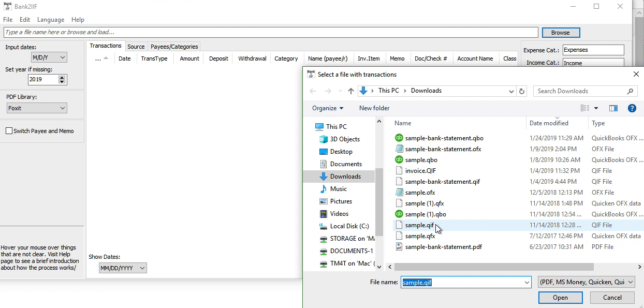
Task: Click the sample-bank-statement.ofx file icon
Action: (x=399, y=149)
